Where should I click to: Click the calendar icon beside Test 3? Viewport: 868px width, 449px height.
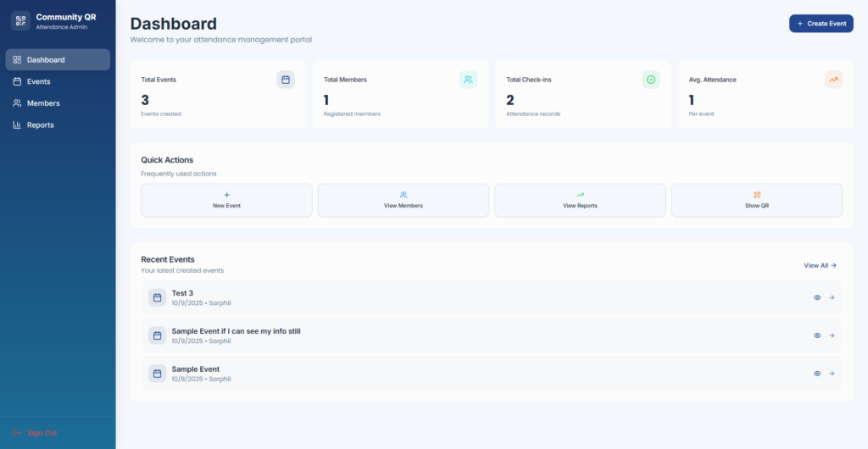(x=157, y=297)
